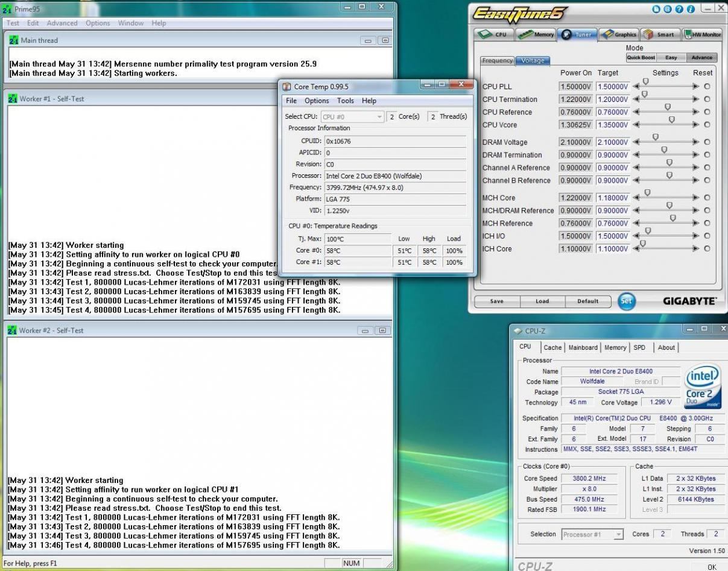This screenshot has height=571, width=728.
Task: Click the CPU Vcore slider thumb
Action: tap(671, 119)
